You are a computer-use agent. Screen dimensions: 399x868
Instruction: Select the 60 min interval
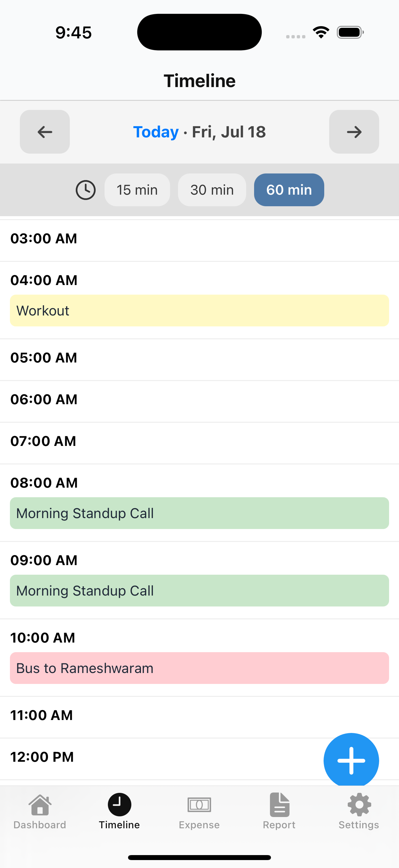click(x=289, y=190)
